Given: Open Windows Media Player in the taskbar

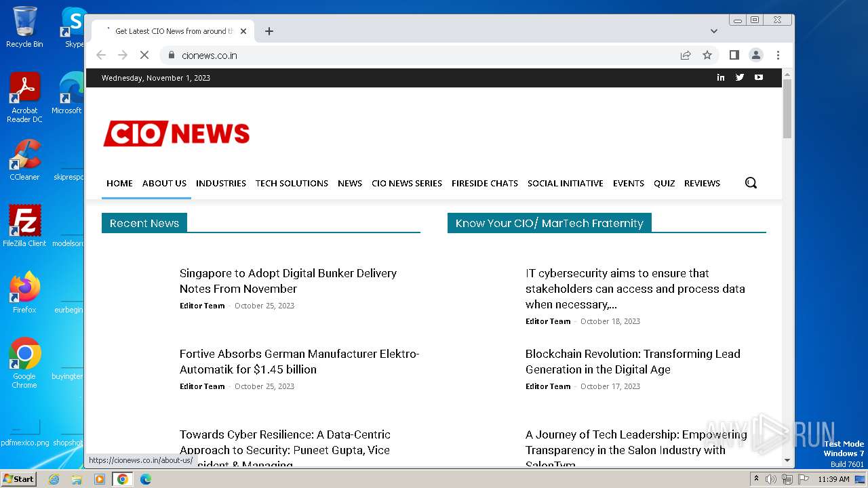Looking at the screenshot, I should point(100,479).
